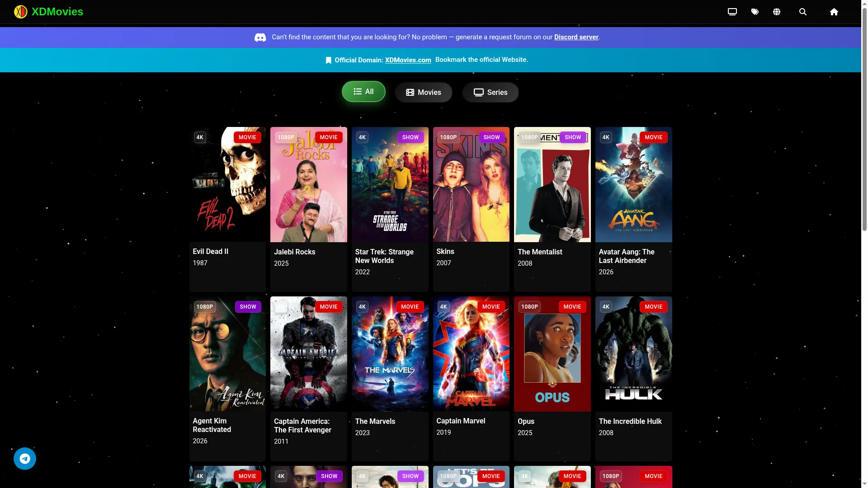Image resolution: width=868 pixels, height=488 pixels.
Task: Click the Skins title text
Action: (x=445, y=252)
